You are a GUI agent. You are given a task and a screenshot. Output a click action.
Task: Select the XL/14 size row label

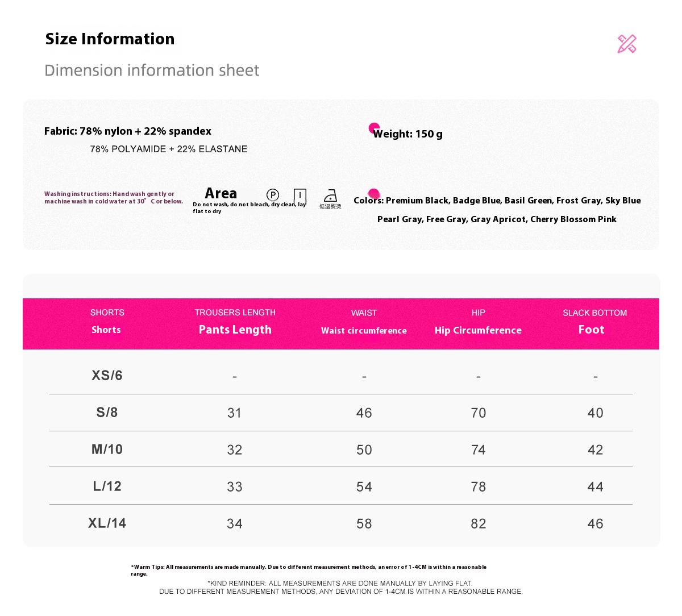tap(107, 523)
